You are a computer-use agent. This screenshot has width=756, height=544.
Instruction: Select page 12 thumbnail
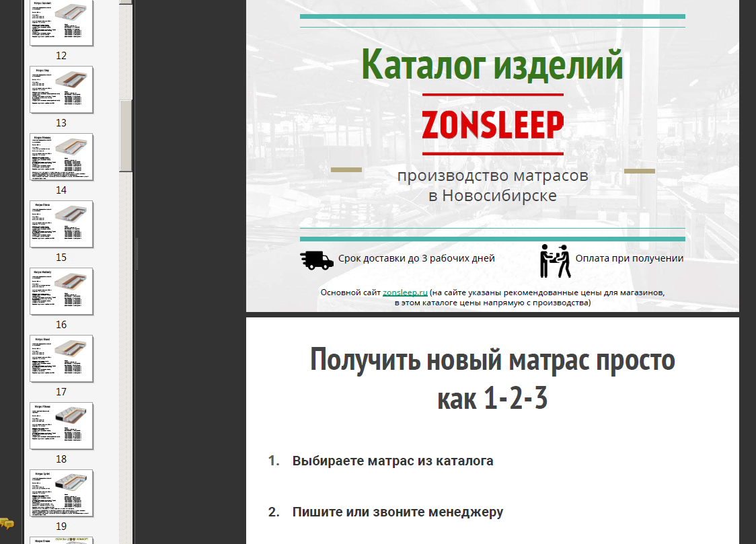click(x=61, y=23)
